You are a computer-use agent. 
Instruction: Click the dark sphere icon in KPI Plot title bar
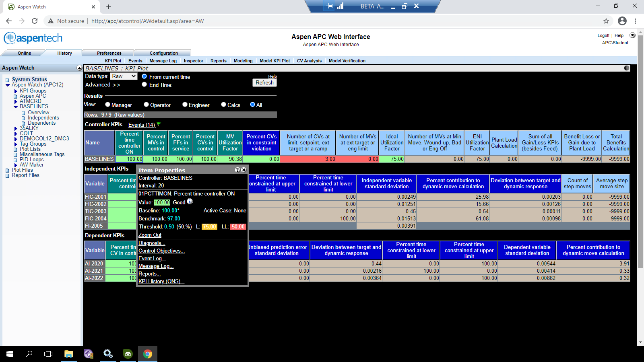[x=627, y=68]
